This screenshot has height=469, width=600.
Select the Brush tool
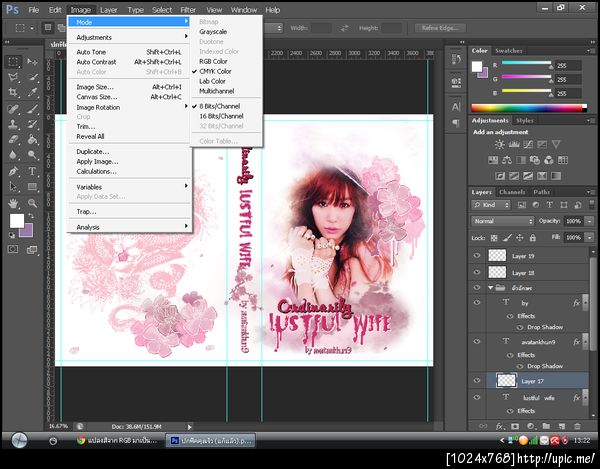(x=32, y=109)
